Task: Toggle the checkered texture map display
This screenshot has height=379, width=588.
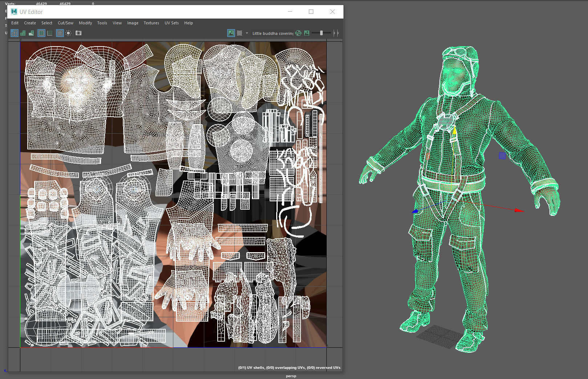Action: tap(239, 33)
